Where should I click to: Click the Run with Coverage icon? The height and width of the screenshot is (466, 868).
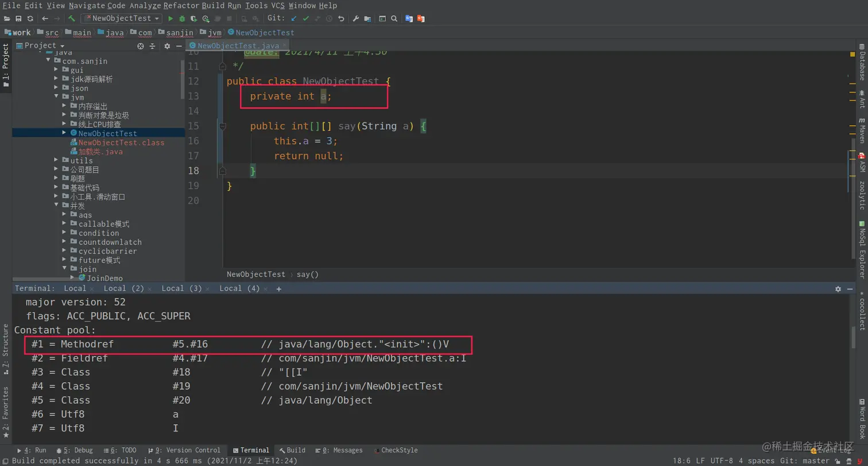click(193, 18)
